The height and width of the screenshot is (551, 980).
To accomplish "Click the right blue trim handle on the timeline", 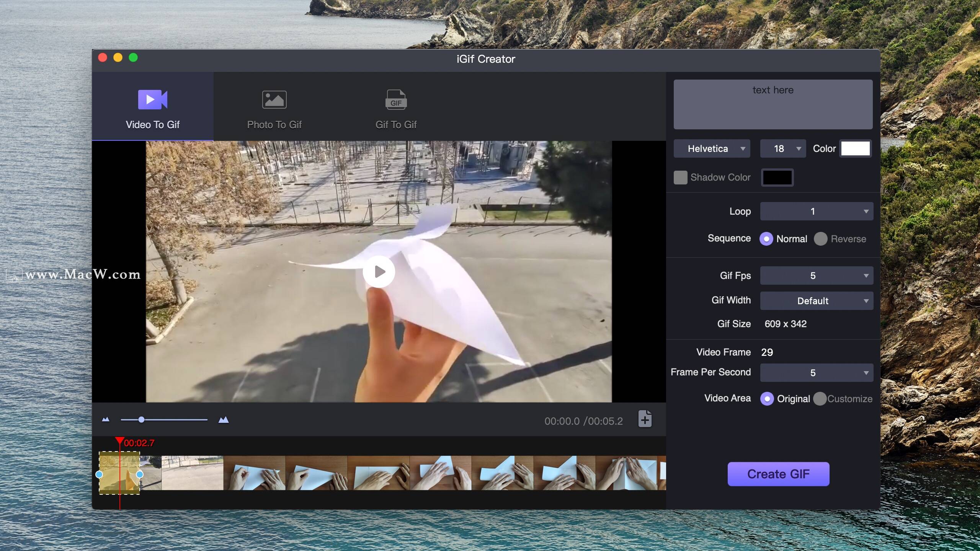I will tap(140, 474).
